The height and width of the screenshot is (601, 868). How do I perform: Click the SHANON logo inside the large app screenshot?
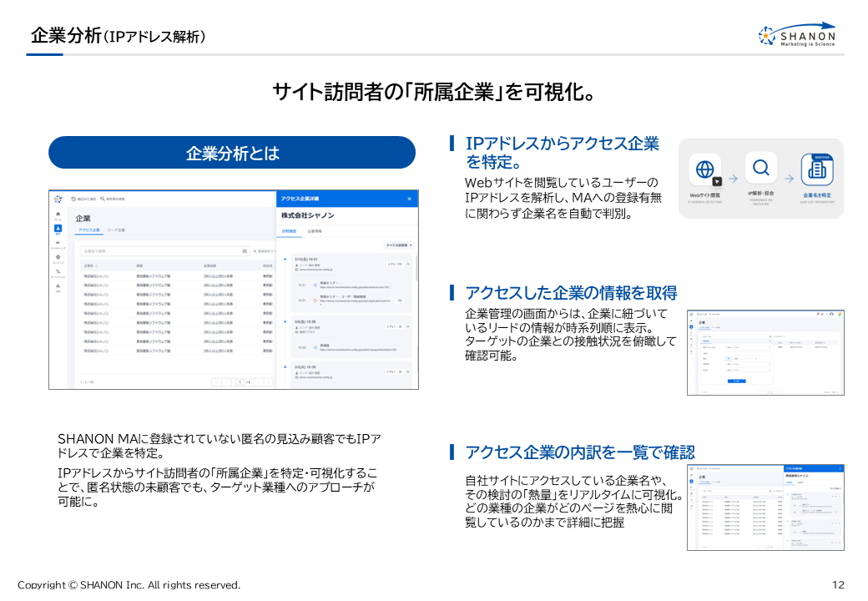tap(58, 199)
